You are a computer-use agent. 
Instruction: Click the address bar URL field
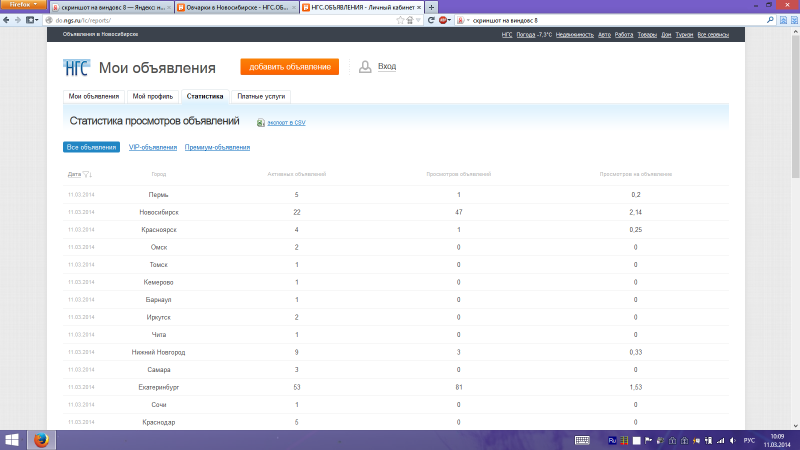click(224, 20)
